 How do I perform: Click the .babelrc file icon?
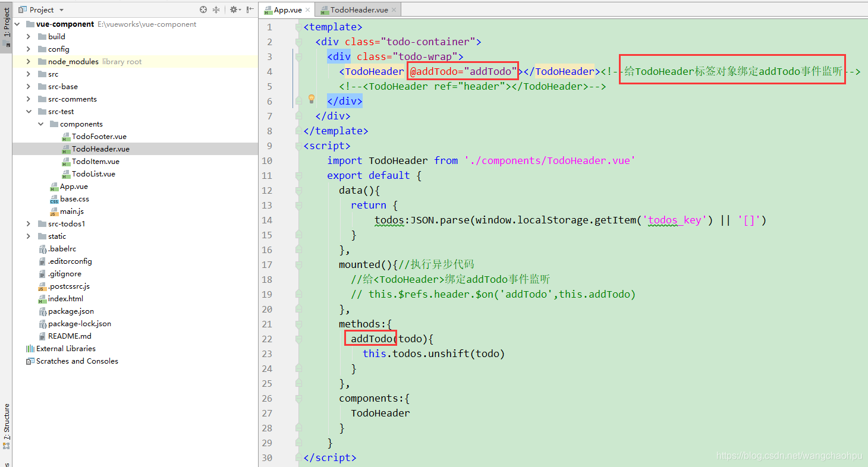42,249
